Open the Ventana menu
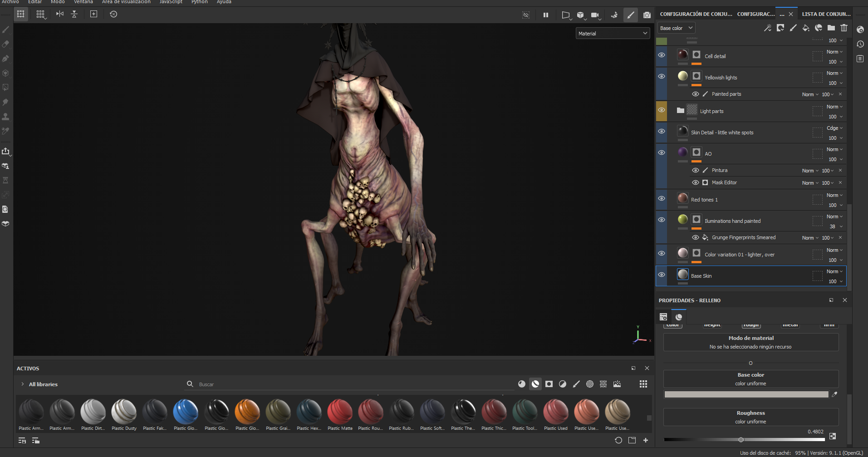This screenshot has height=457, width=868. coord(83,2)
